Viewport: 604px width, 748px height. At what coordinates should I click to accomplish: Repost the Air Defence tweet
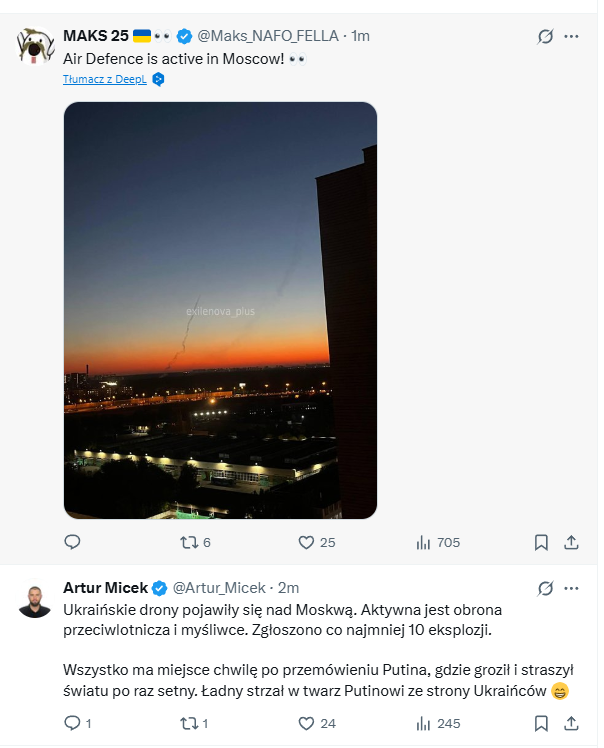(x=188, y=542)
